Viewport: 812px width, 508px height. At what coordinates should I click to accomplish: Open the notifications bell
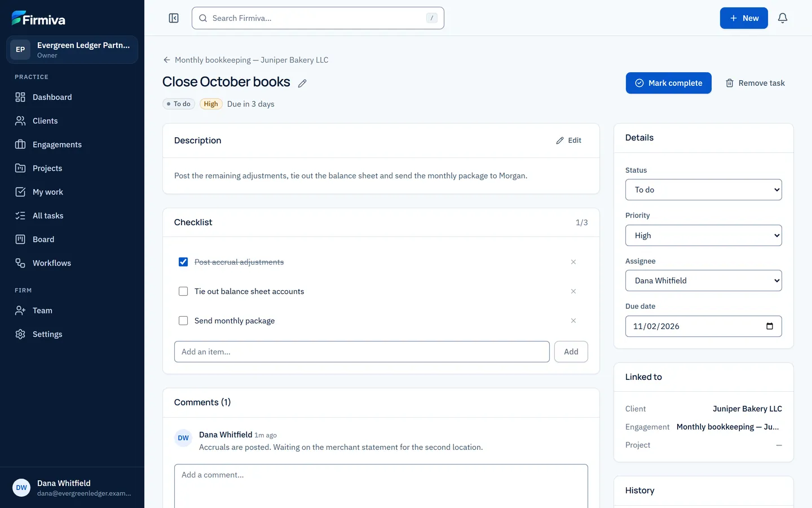click(783, 18)
